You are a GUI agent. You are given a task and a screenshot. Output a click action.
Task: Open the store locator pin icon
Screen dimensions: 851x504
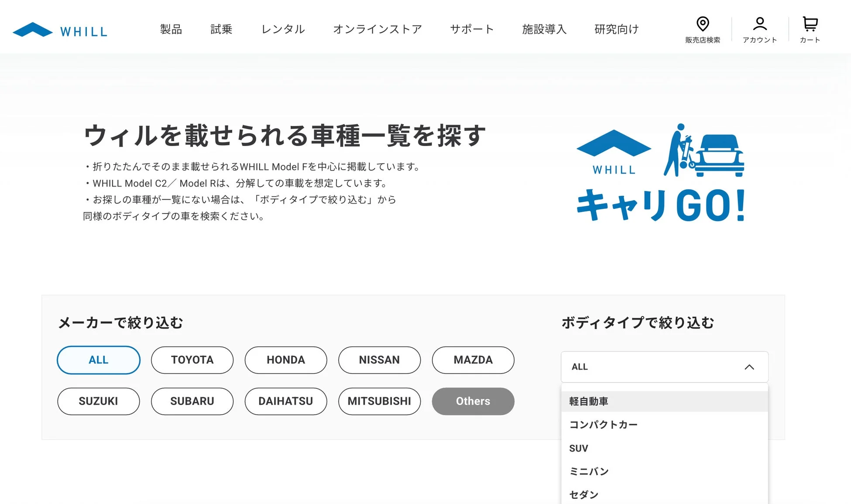tap(702, 24)
